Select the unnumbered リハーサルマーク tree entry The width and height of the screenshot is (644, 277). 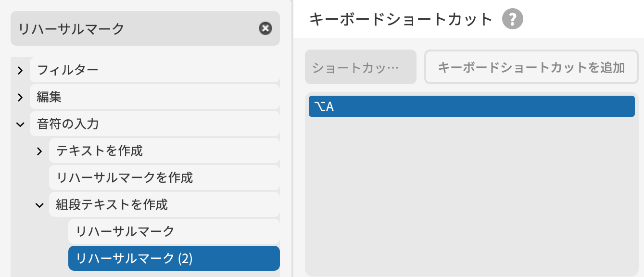(x=125, y=232)
